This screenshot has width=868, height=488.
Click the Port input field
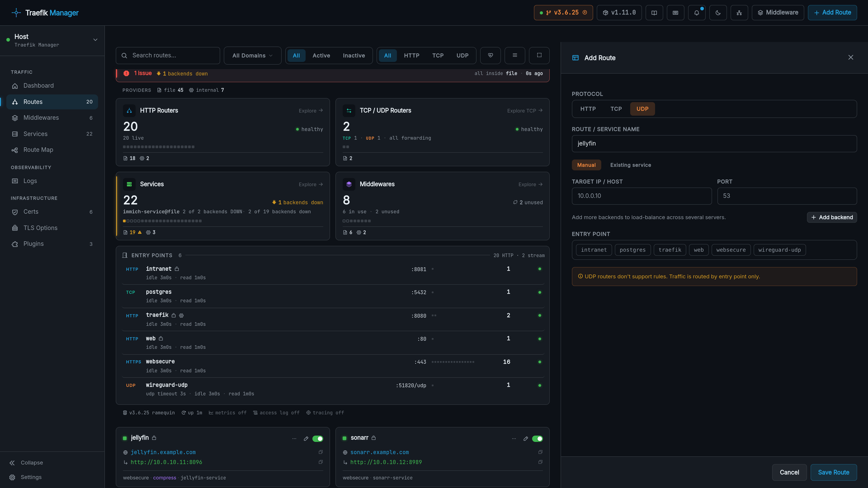[x=787, y=196]
